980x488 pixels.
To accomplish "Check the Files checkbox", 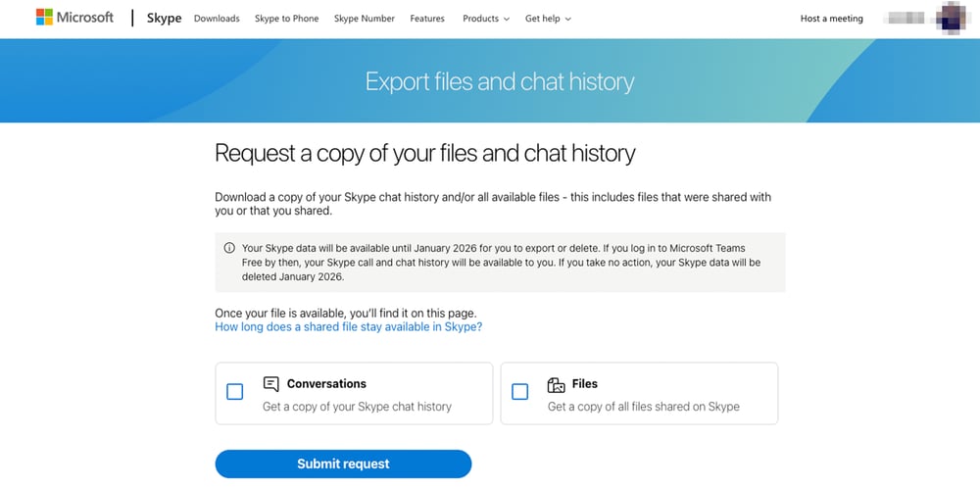I will [x=520, y=392].
